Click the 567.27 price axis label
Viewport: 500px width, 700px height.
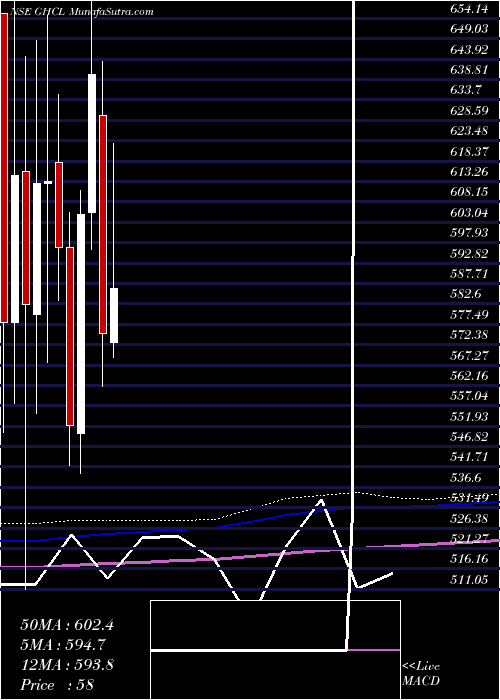pyautogui.click(x=470, y=356)
